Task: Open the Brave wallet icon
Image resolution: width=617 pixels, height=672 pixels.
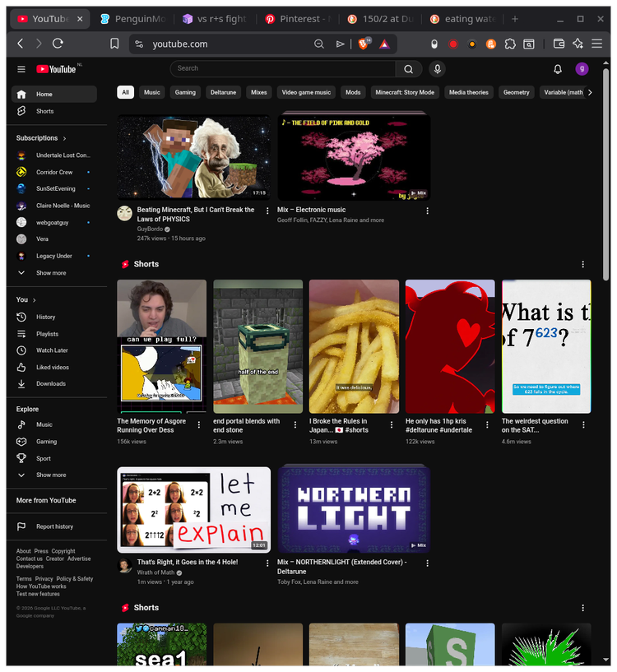Action: pyautogui.click(x=559, y=44)
